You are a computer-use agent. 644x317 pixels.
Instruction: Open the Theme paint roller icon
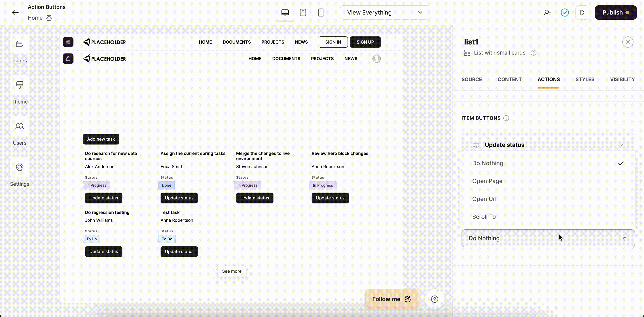19,85
